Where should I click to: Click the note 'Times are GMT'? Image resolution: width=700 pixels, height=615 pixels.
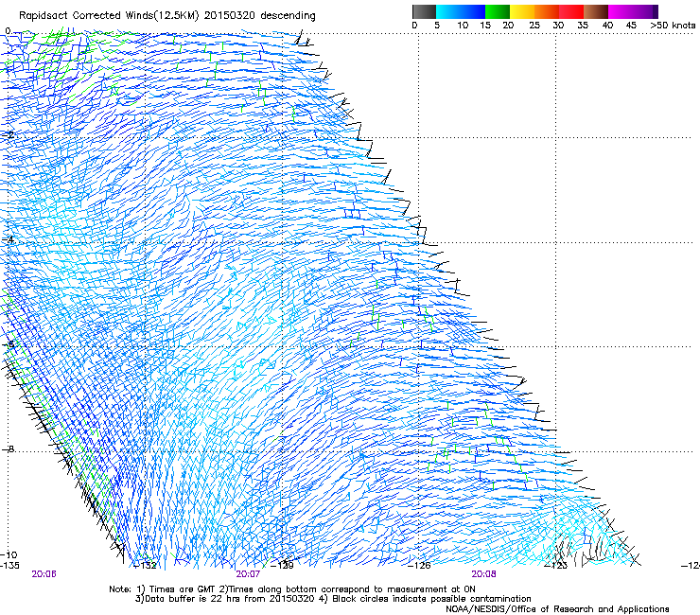[183, 589]
